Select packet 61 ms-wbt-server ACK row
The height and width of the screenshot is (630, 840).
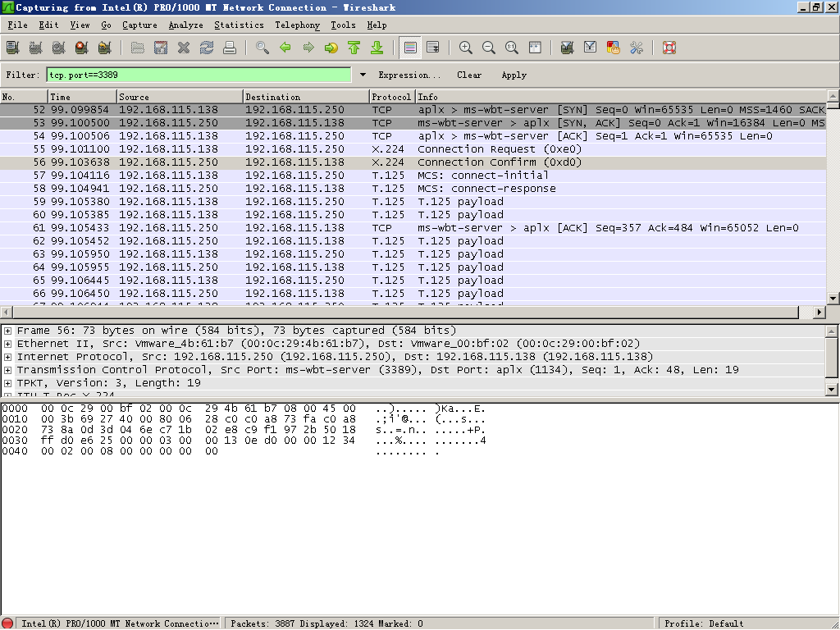(413, 228)
